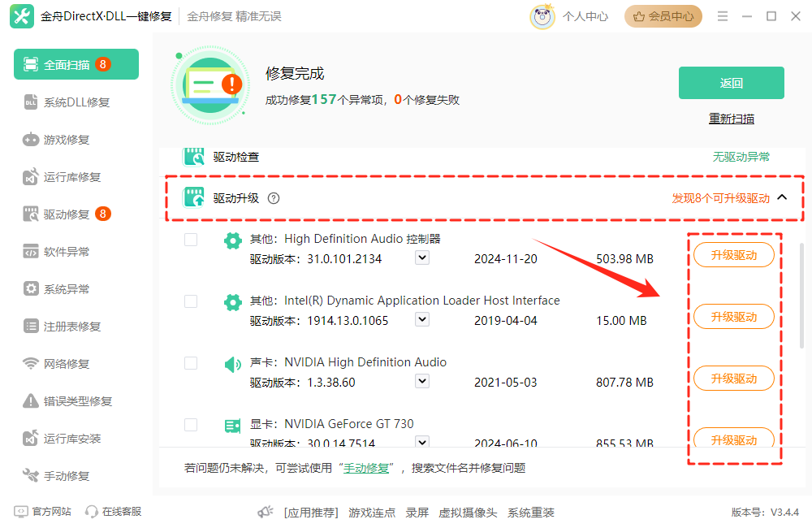Click the network repair wifi icon

pos(31,363)
